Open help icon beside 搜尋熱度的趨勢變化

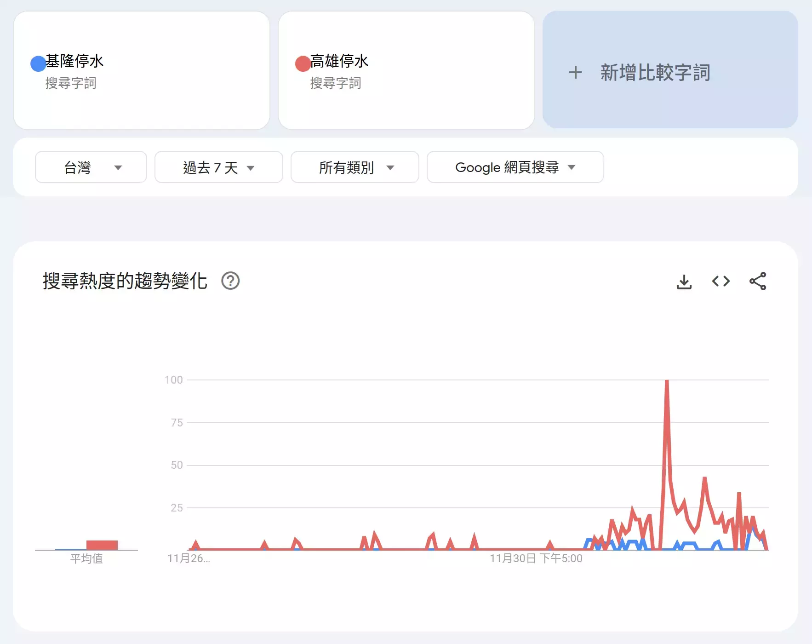click(x=230, y=281)
